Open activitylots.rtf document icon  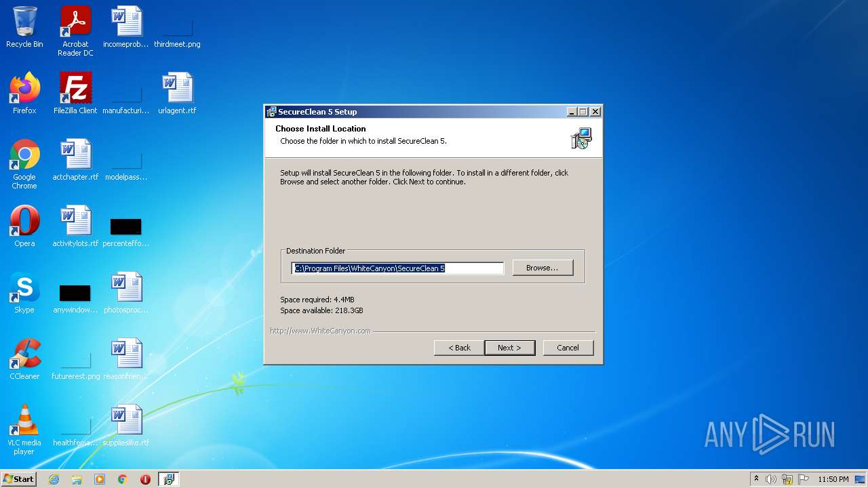(75, 226)
